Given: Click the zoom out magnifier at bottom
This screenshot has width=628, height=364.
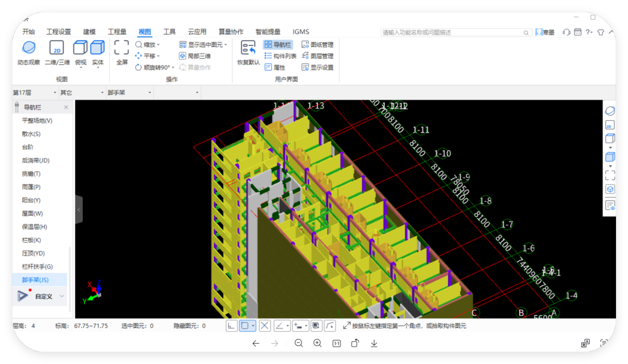Looking at the screenshot, I should tap(299, 343).
